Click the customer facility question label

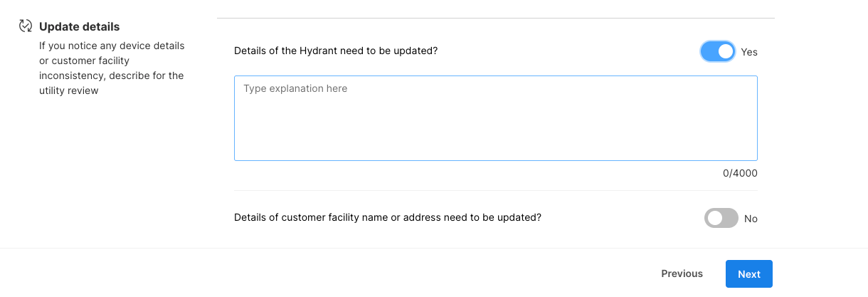point(388,217)
